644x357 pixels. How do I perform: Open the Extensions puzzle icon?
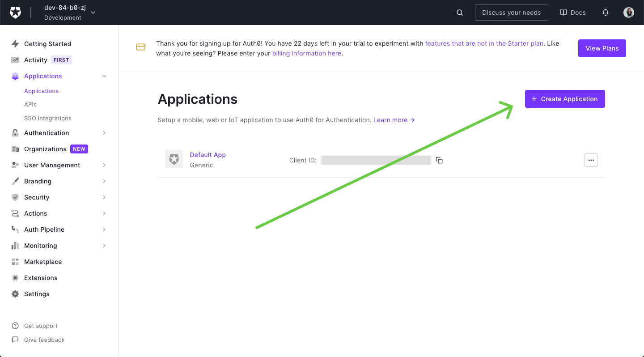pos(15,278)
